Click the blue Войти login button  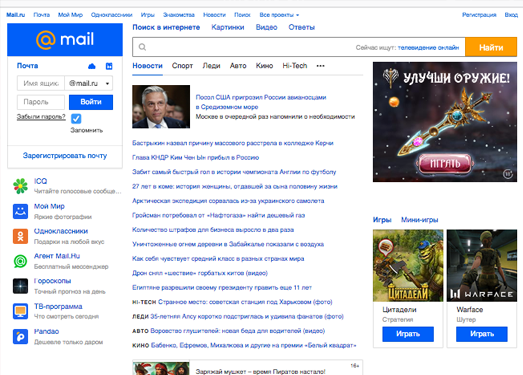(91, 102)
